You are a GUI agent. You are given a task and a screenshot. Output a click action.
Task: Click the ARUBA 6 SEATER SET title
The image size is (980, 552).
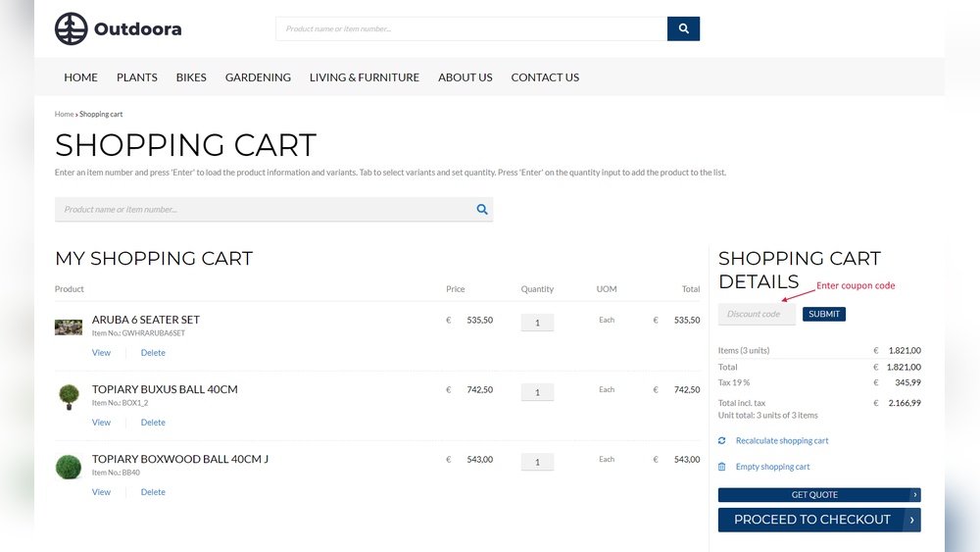click(x=146, y=320)
